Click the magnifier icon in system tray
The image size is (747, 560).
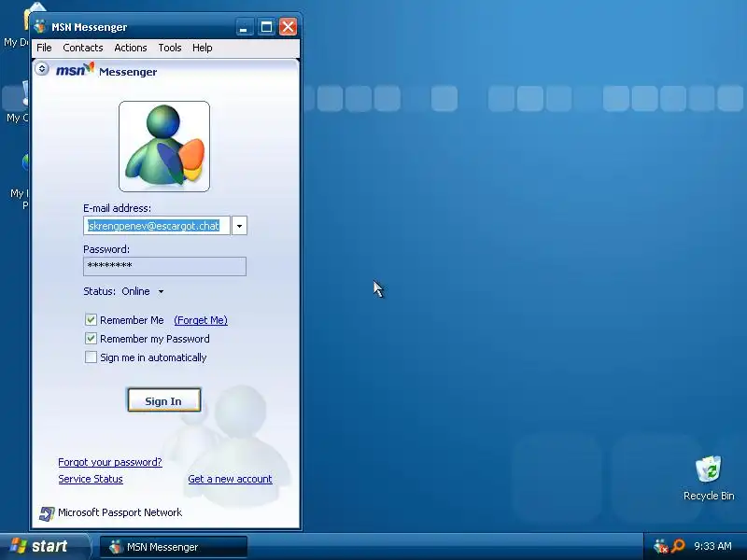pyautogui.click(x=678, y=546)
